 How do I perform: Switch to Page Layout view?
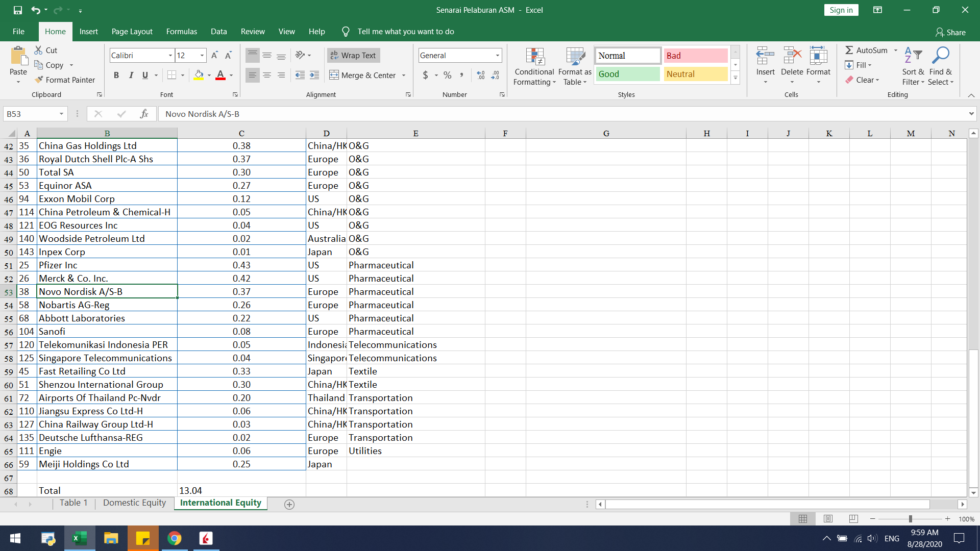(x=828, y=518)
